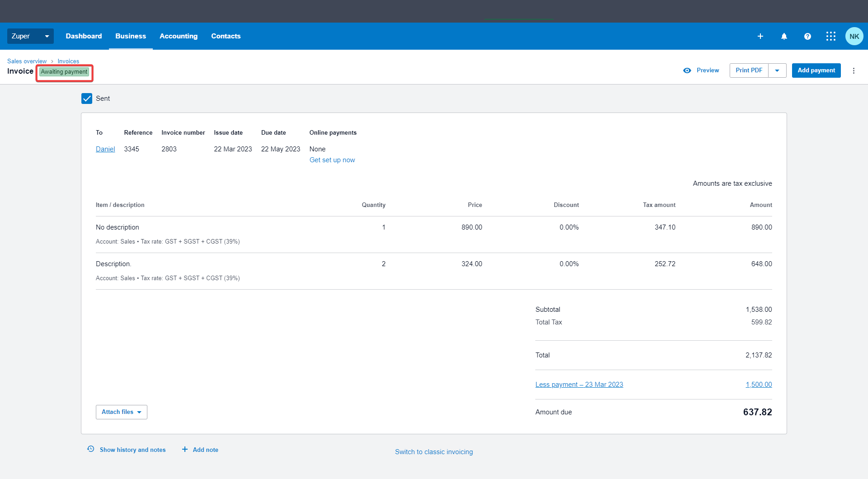Open the notifications bell
The width and height of the screenshot is (868, 479).
coord(784,36)
